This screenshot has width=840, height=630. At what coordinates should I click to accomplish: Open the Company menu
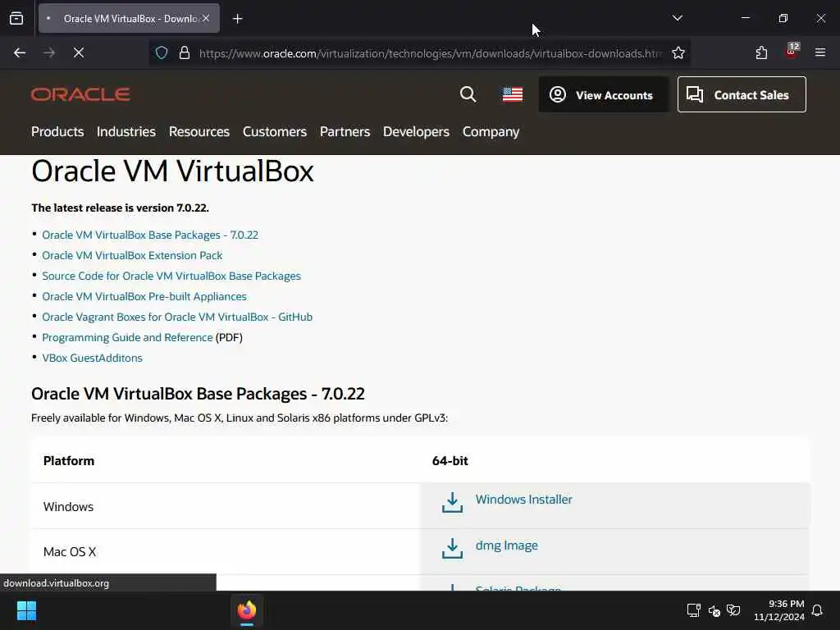click(491, 132)
